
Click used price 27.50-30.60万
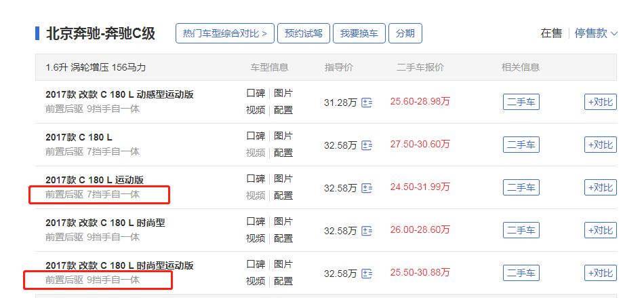click(420, 145)
